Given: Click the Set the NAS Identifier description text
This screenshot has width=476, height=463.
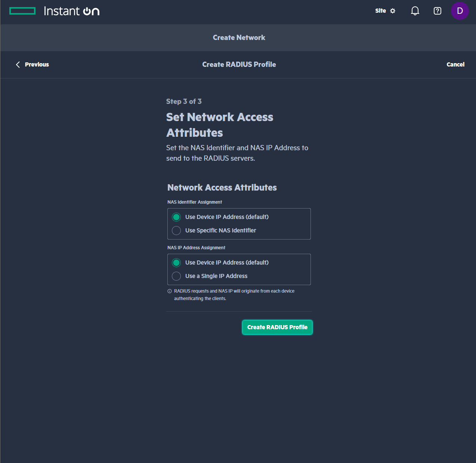Looking at the screenshot, I should (237, 153).
